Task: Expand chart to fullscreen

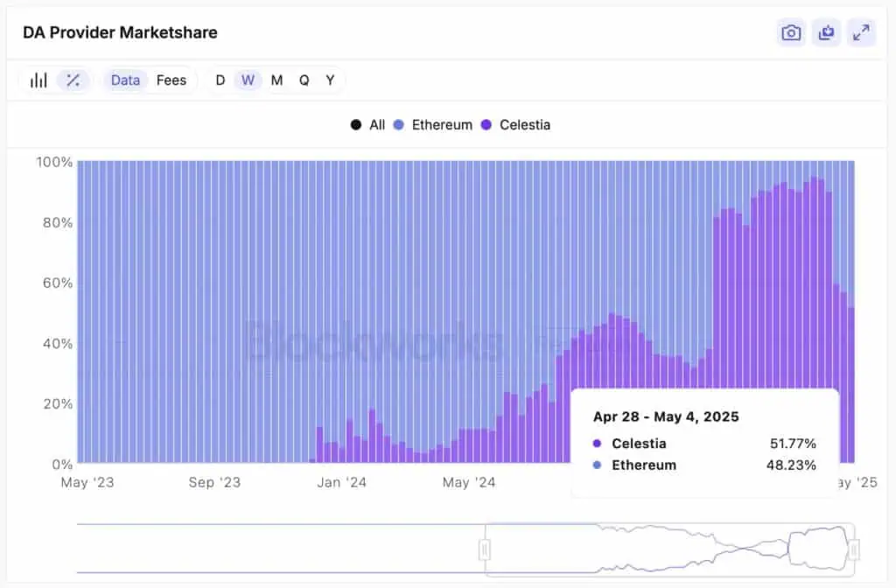Action: pos(861,33)
